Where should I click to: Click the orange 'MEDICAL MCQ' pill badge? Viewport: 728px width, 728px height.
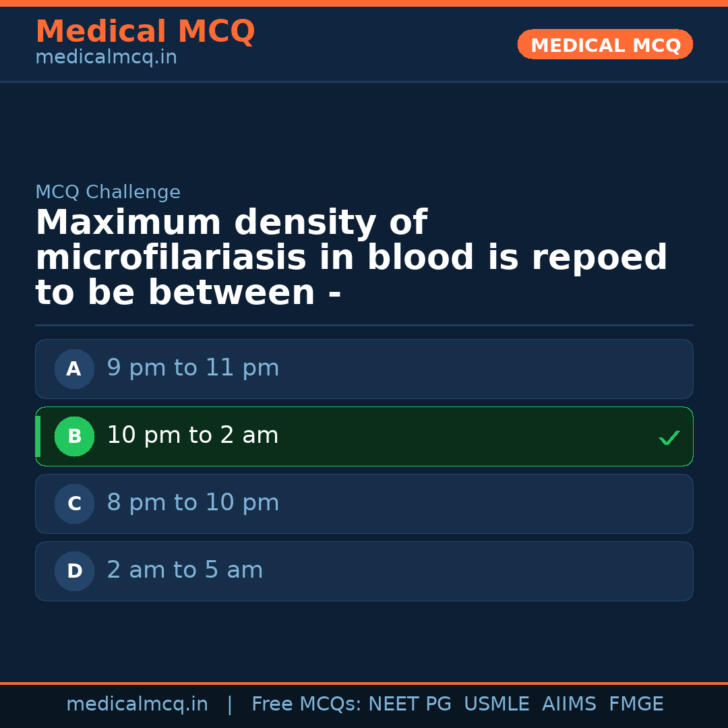click(605, 44)
